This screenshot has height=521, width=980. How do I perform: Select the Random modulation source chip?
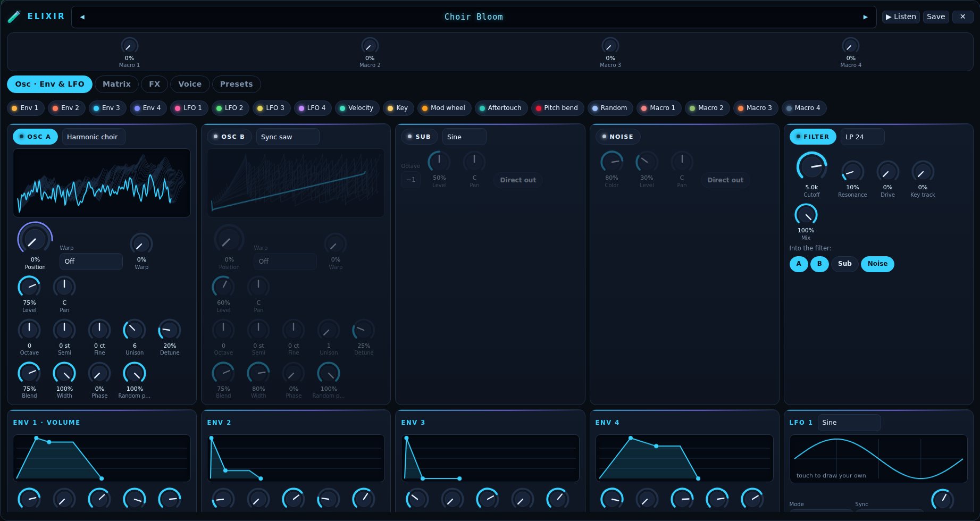pyautogui.click(x=610, y=108)
